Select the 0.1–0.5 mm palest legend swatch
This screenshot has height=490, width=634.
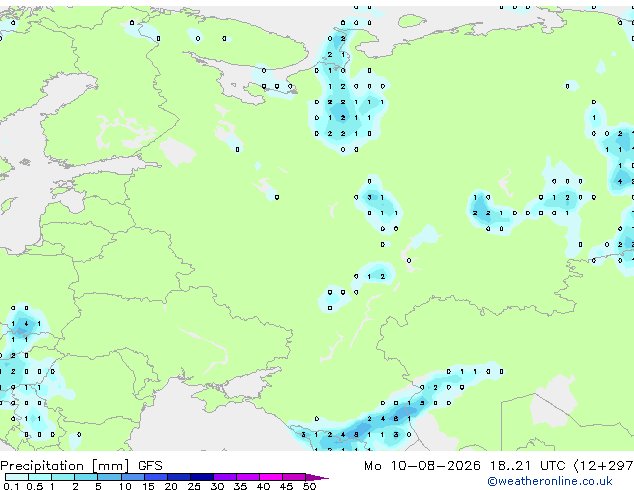pyautogui.click(x=17, y=477)
